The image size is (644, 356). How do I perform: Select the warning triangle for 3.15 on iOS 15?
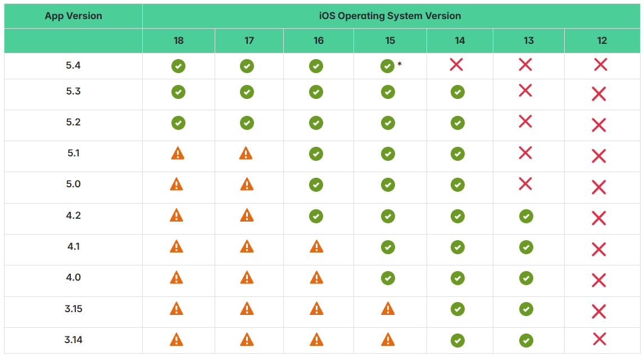(x=388, y=309)
